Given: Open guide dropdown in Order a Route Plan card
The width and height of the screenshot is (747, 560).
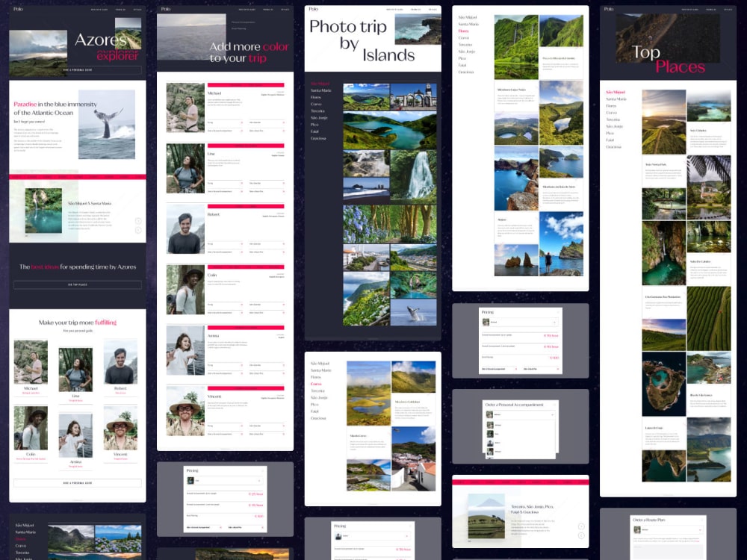Looking at the screenshot, I should (x=668, y=529).
